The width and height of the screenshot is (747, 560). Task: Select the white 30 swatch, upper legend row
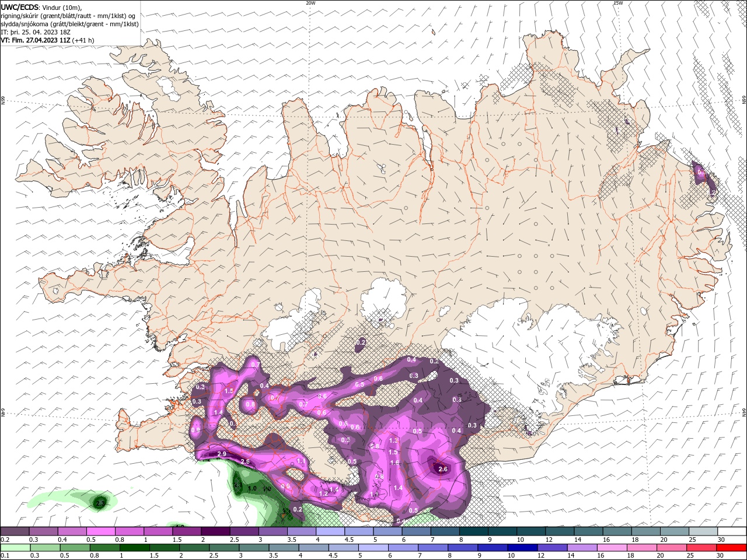point(732,531)
